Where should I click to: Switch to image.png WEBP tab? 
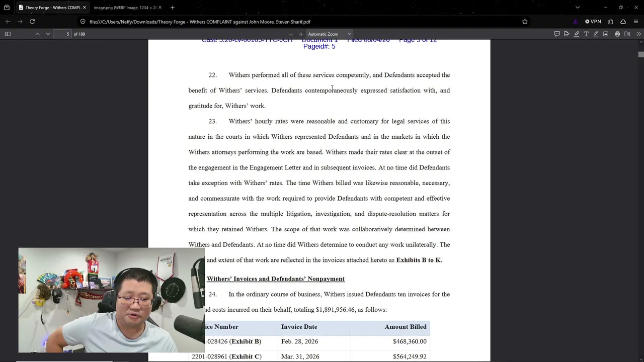(125, 8)
